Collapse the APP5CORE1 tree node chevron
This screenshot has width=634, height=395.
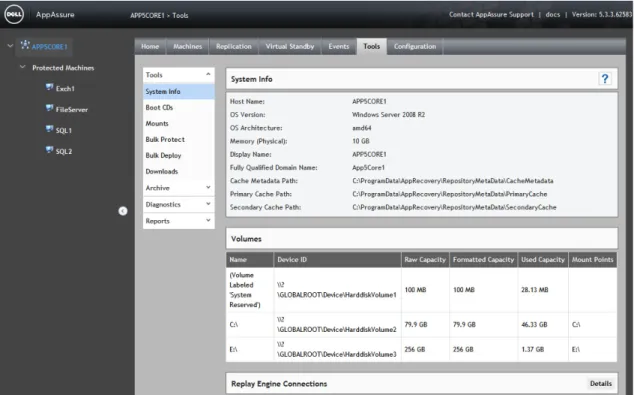pyautogui.click(x=10, y=46)
